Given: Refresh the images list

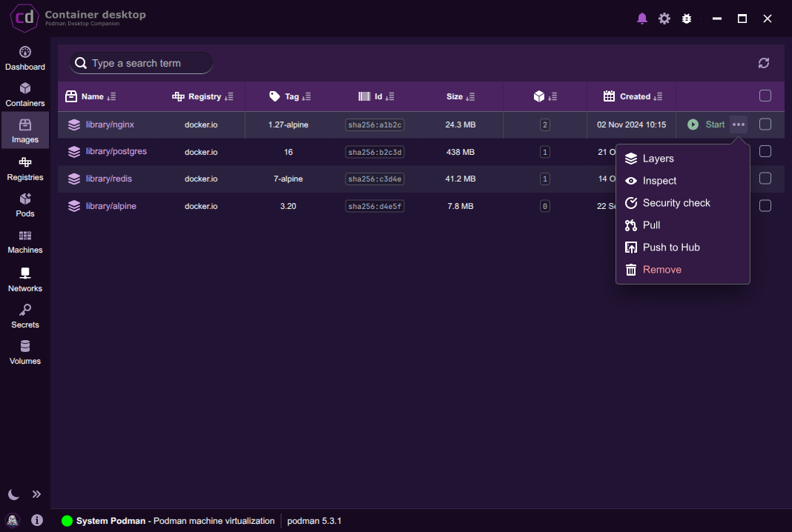Looking at the screenshot, I should pos(764,63).
